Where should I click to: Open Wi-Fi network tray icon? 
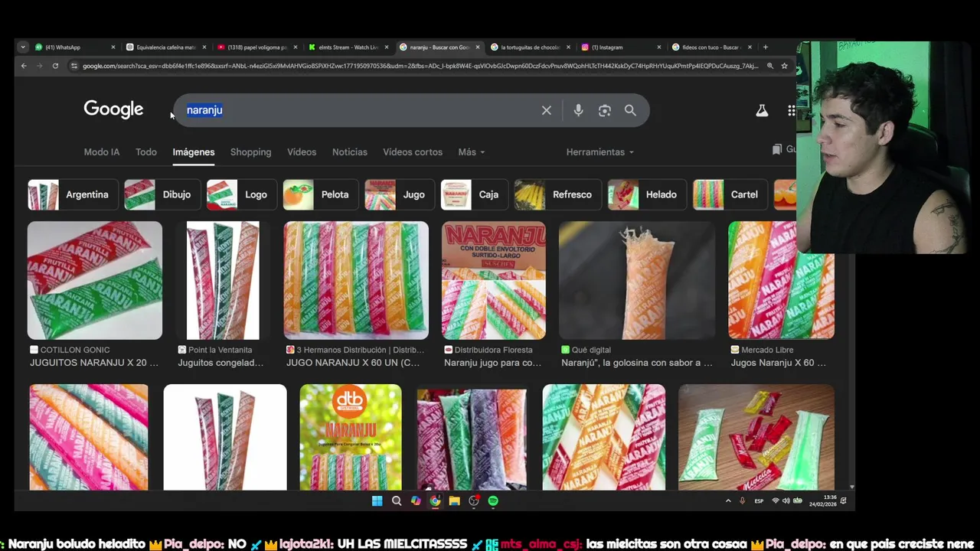776,500
